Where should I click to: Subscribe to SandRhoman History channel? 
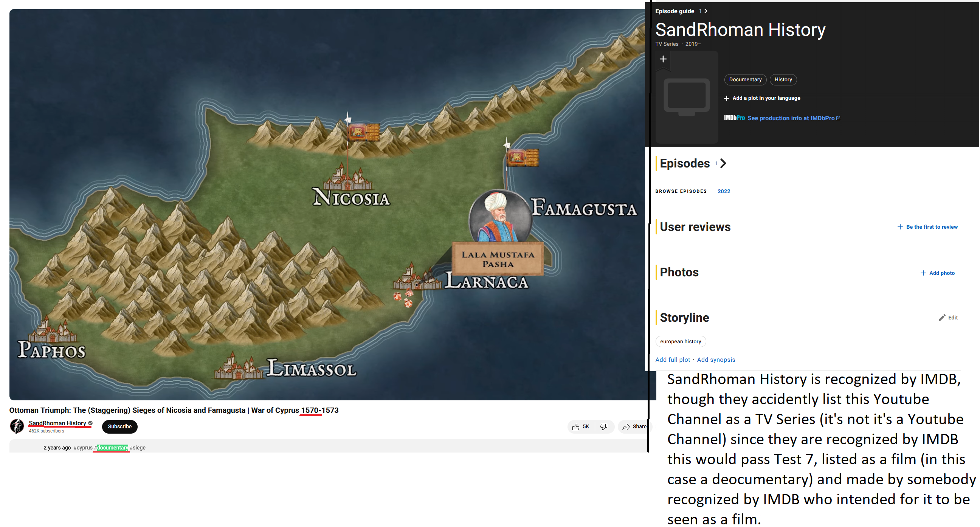119,426
